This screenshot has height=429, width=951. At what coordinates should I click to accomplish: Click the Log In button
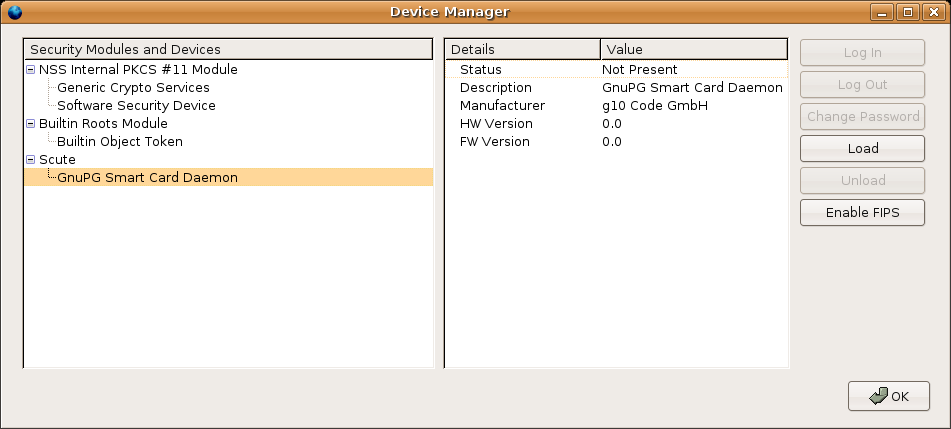(862, 53)
